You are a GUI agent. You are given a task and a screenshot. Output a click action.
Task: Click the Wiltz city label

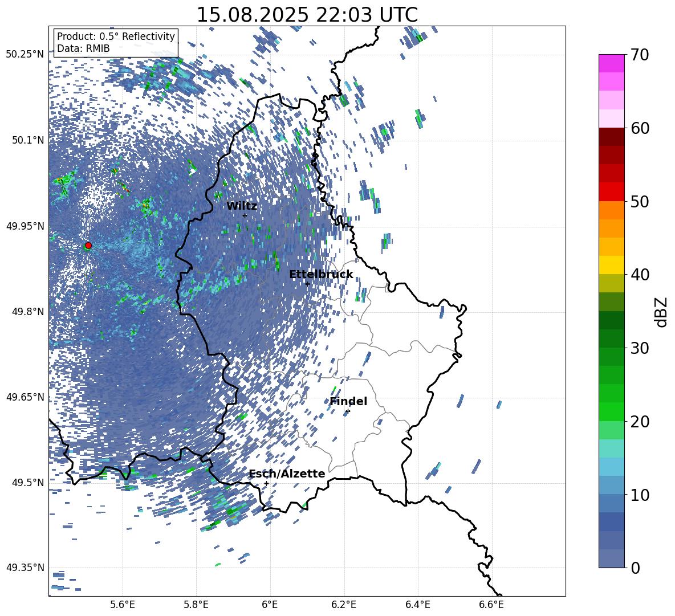click(242, 206)
